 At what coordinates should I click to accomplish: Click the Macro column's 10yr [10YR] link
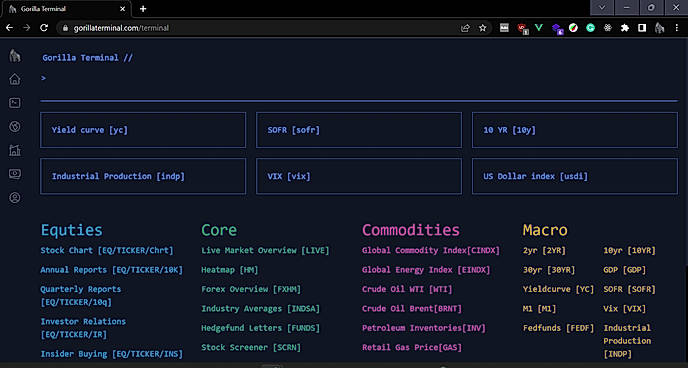[x=630, y=250]
